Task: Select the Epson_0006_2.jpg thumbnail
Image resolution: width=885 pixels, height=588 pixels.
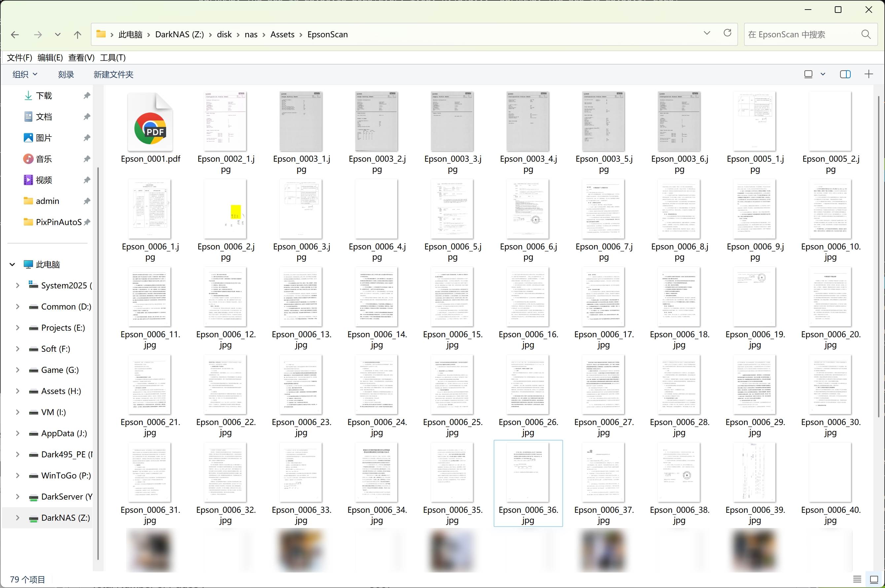Action: click(x=225, y=209)
